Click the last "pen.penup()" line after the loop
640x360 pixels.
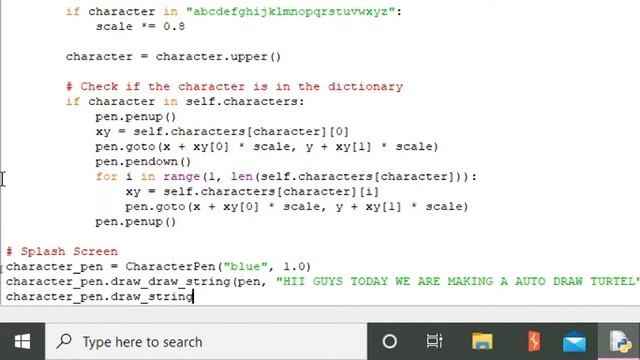[136, 222]
